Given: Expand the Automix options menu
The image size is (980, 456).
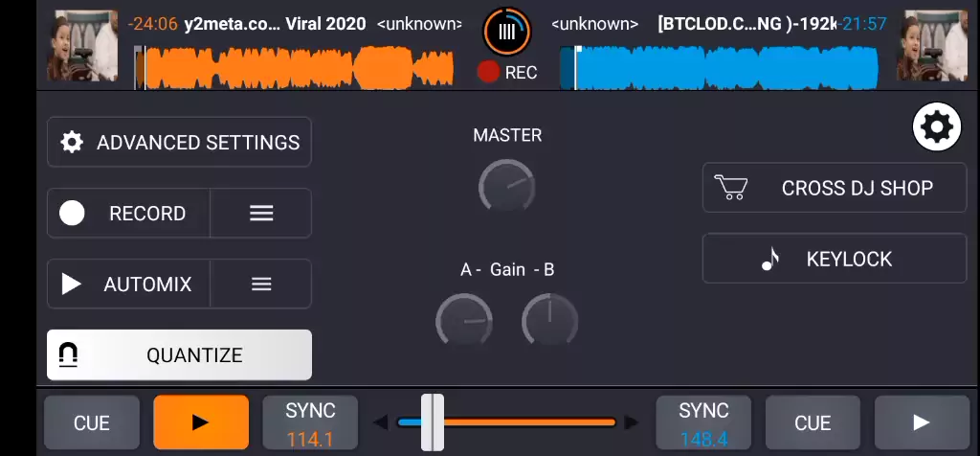Looking at the screenshot, I should tap(261, 285).
